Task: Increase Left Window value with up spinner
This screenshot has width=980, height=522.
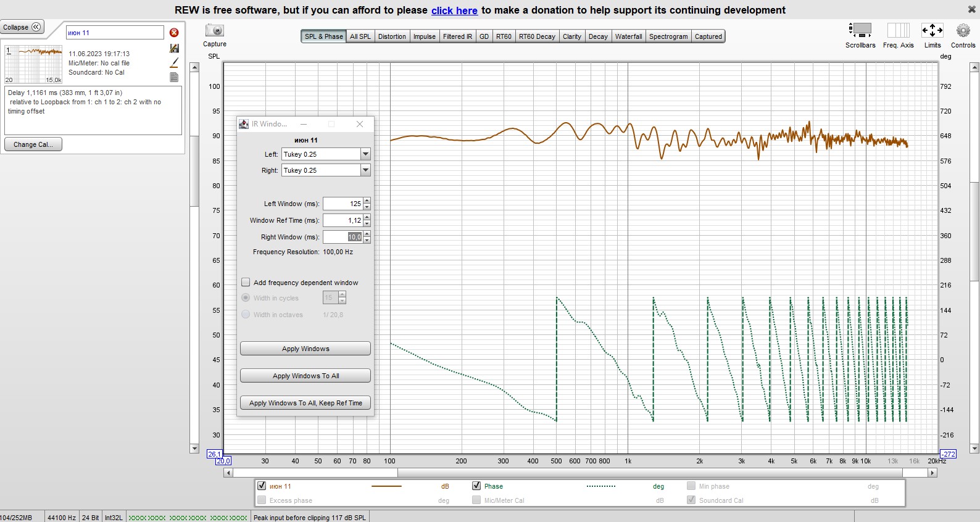Action: (x=367, y=201)
